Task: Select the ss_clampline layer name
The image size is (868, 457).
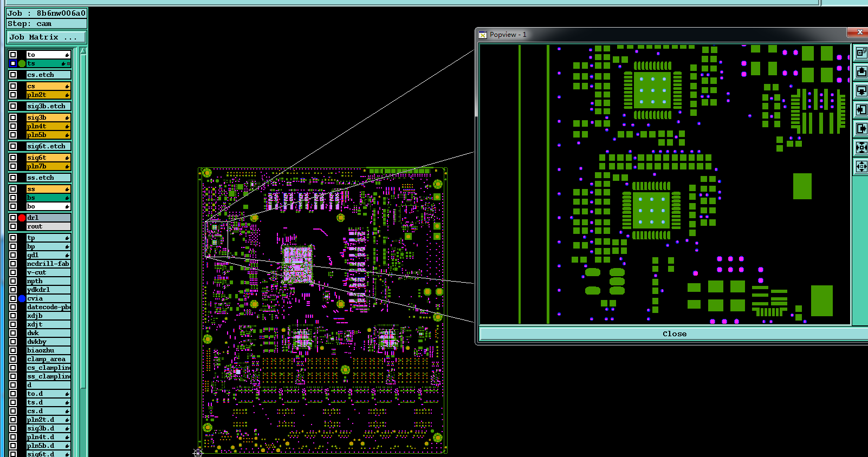Action: click(x=49, y=376)
